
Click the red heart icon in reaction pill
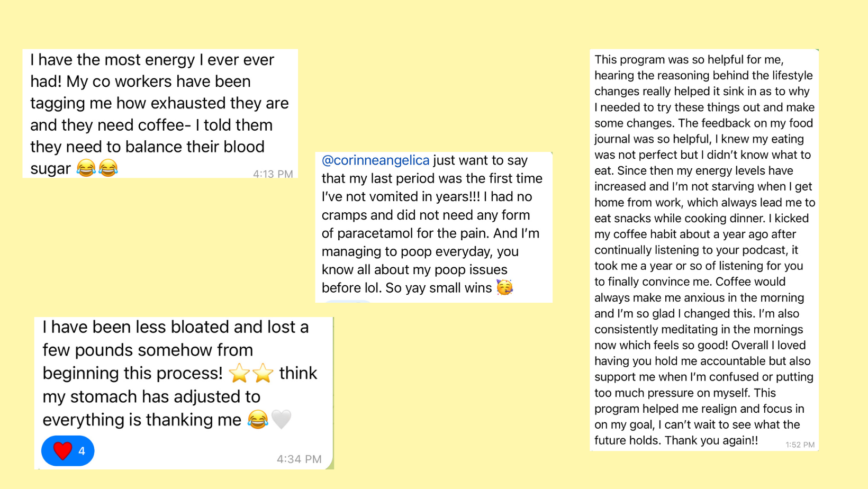click(62, 451)
